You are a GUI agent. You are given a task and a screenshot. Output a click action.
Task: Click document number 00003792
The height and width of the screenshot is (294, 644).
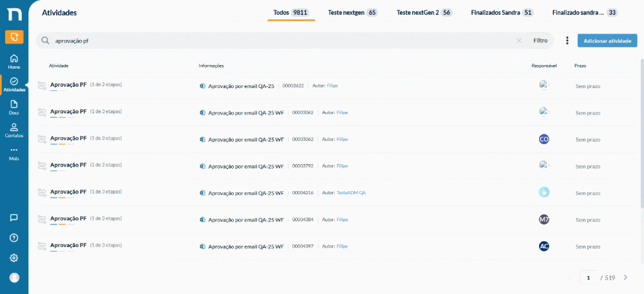click(x=303, y=166)
